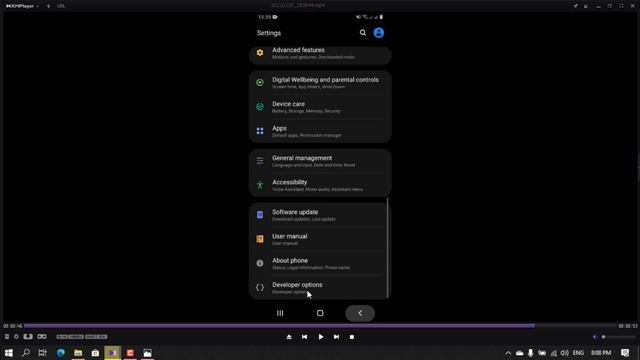Viewport: 640px width, 360px height.
Task: Open Software update
Action: (x=320, y=215)
